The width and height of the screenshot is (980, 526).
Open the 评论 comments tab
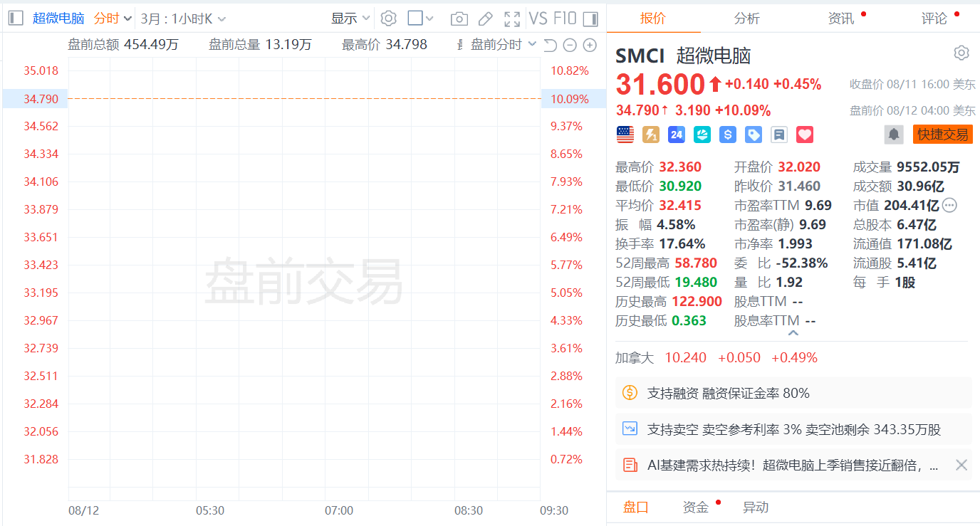934,19
